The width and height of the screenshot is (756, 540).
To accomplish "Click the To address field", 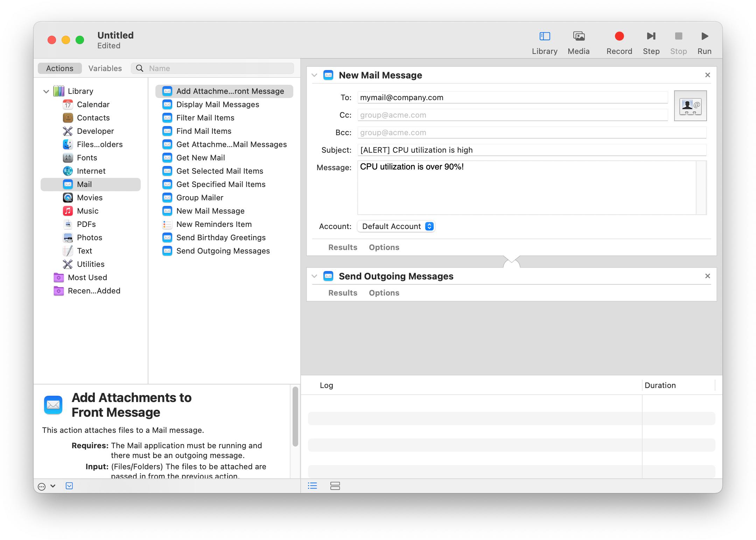I will pyautogui.click(x=512, y=97).
